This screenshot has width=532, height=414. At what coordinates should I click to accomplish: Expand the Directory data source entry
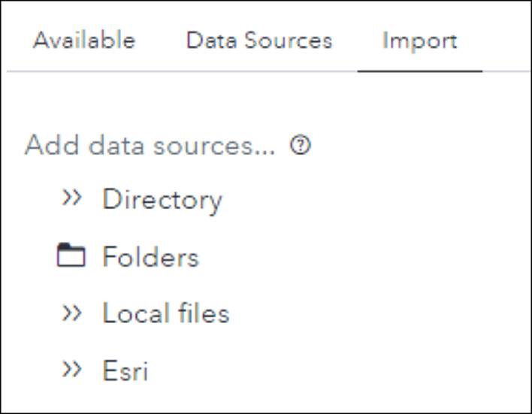point(142,200)
